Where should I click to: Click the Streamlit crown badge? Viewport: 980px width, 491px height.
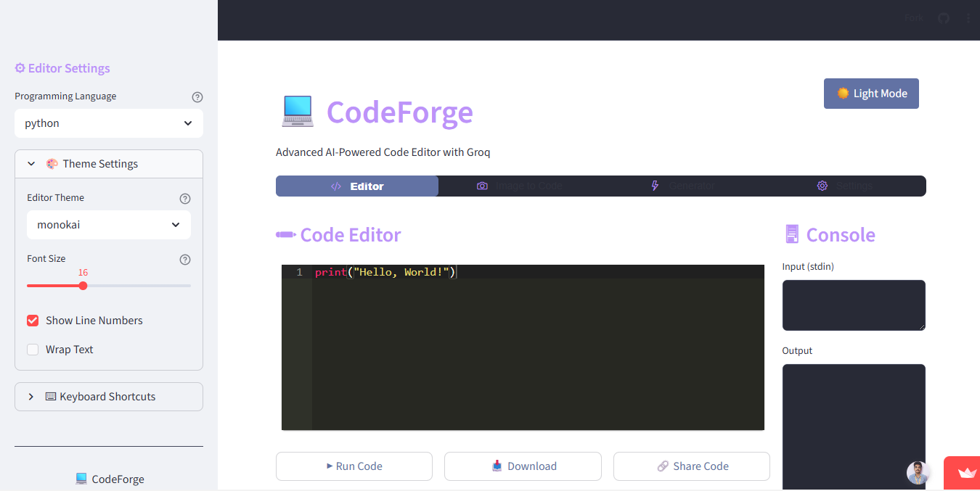coord(963,473)
